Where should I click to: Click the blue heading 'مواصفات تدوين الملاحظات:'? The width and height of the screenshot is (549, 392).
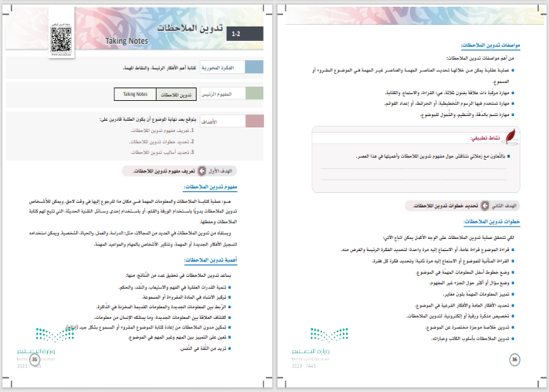[490, 45]
